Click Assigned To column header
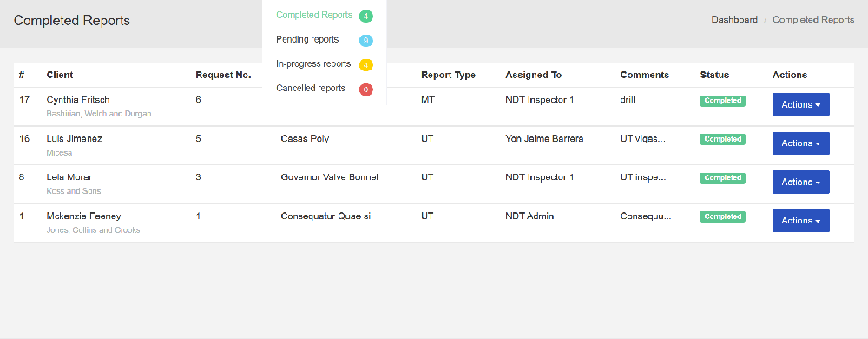 click(x=533, y=76)
